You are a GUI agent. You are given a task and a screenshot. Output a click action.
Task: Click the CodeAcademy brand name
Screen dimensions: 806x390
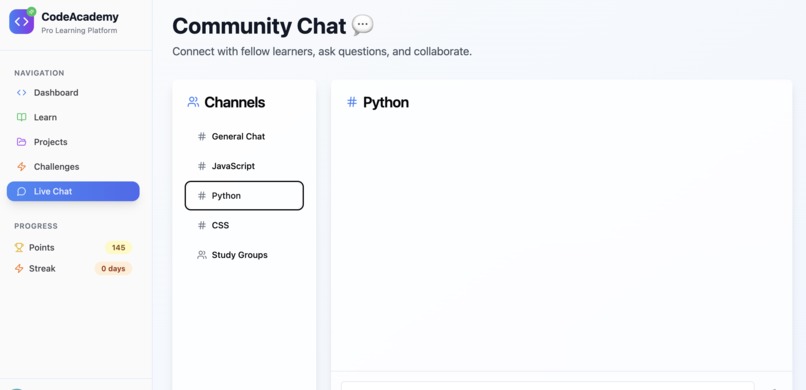coord(80,17)
